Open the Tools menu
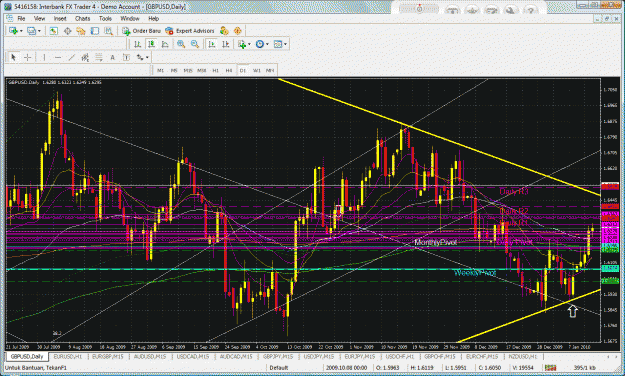The width and height of the screenshot is (625, 376). tap(105, 18)
